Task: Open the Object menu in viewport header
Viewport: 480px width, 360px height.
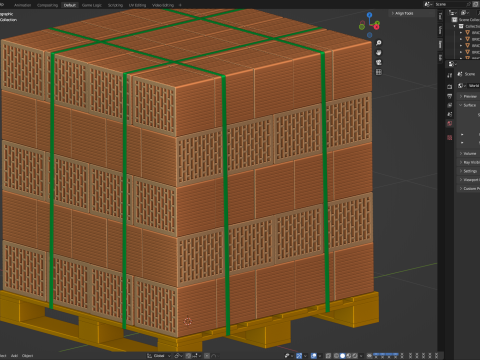Action: pyautogui.click(x=28, y=356)
